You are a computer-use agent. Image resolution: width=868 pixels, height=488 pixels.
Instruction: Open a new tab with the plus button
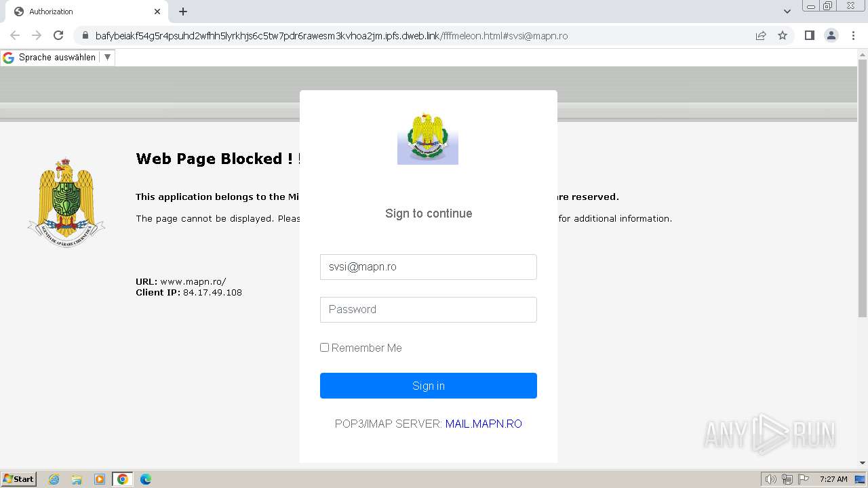[x=183, y=12]
